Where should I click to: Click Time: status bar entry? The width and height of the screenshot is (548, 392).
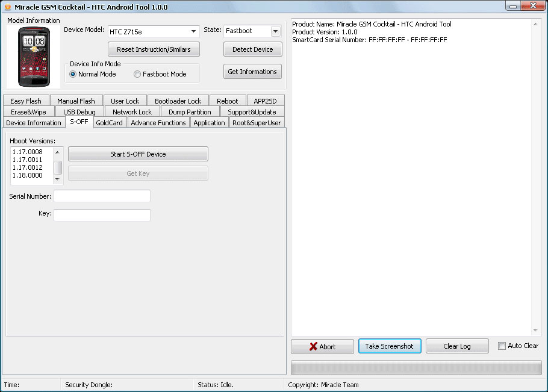coord(11,385)
